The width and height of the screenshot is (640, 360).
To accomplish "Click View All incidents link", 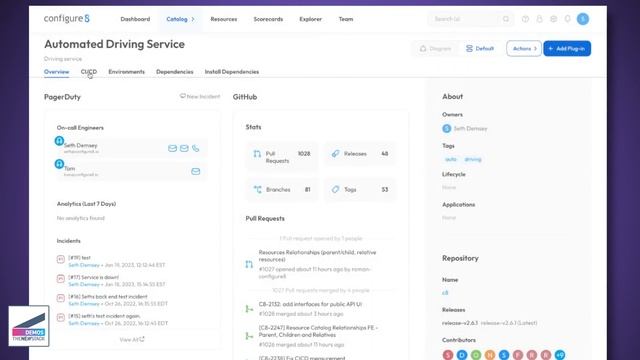I will (x=132, y=340).
